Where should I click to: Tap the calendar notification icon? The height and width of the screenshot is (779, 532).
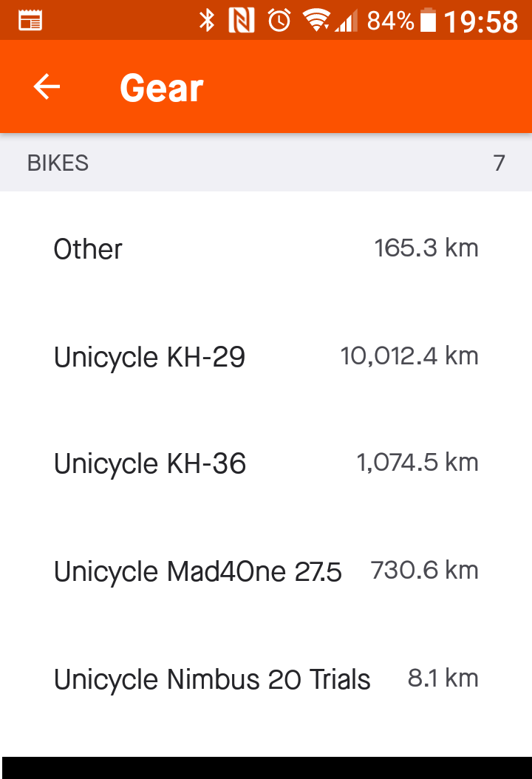(30, 21)
